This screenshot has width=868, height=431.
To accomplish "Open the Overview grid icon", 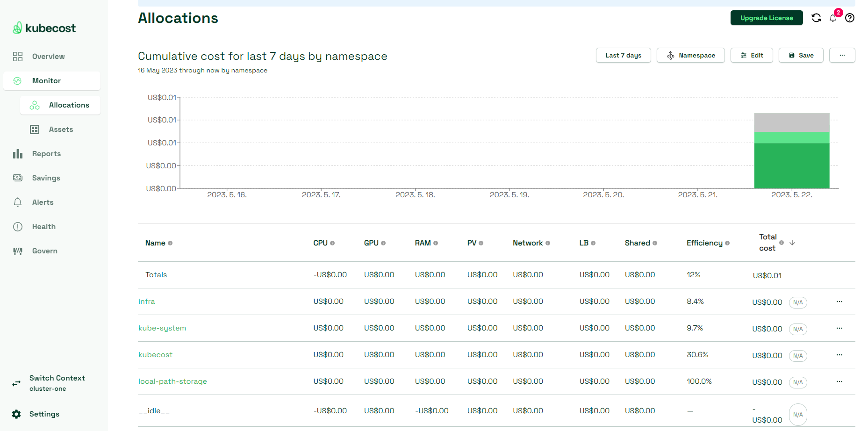I will coord(18,57).
